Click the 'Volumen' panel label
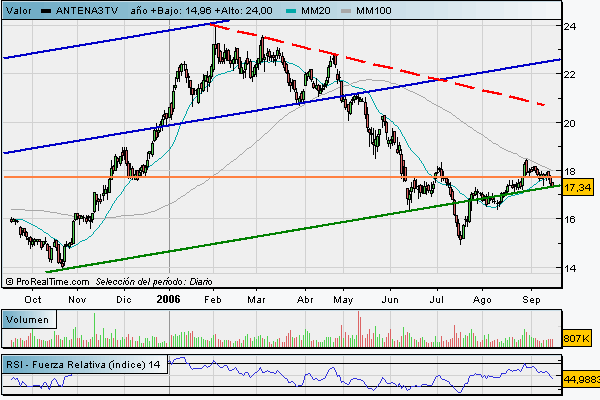The image size is (600, 400). pyautogui.click(x=28, y=320)
